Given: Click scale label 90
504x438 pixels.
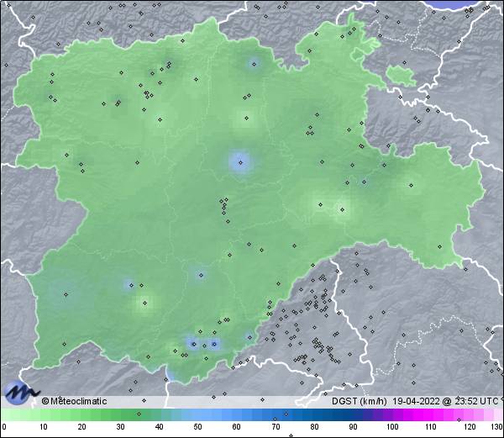Looking at the screenshot, I should click(x=353, y=427).
